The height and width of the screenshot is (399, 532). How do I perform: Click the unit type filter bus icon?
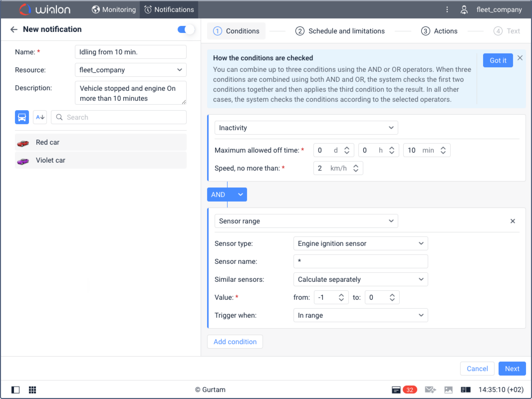[22, 117]
